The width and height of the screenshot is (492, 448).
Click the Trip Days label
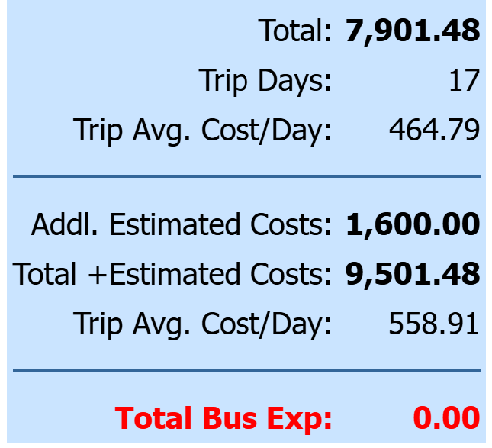click(265, 81)
